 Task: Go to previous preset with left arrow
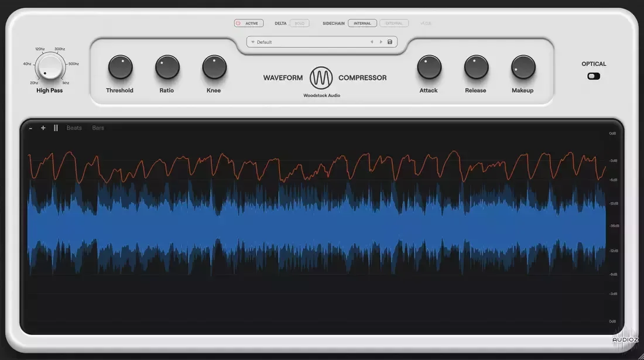click(x=372, y=42)
